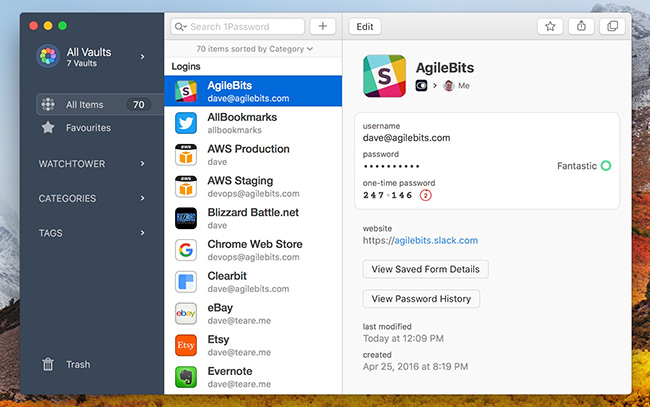Click the share icon in toolbar
The width and height of the screenshot is (650, 407).
pyautogui.click(x=581, y=27)
